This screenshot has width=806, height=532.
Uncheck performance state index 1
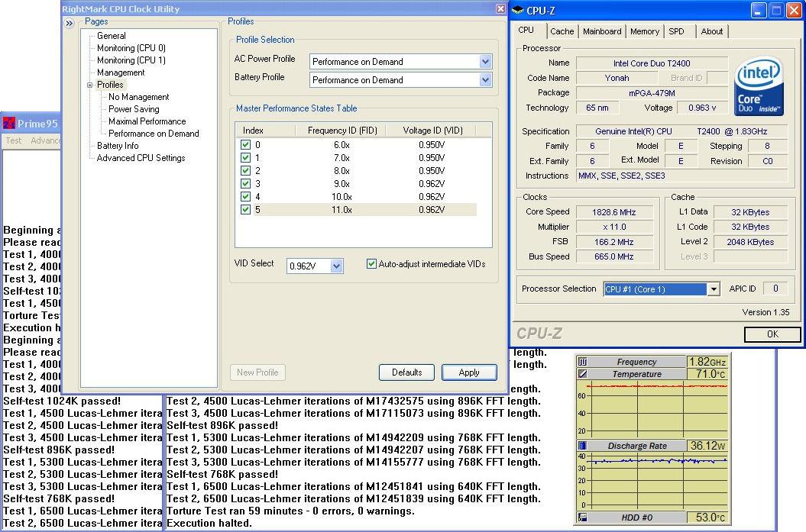point(246,158)
